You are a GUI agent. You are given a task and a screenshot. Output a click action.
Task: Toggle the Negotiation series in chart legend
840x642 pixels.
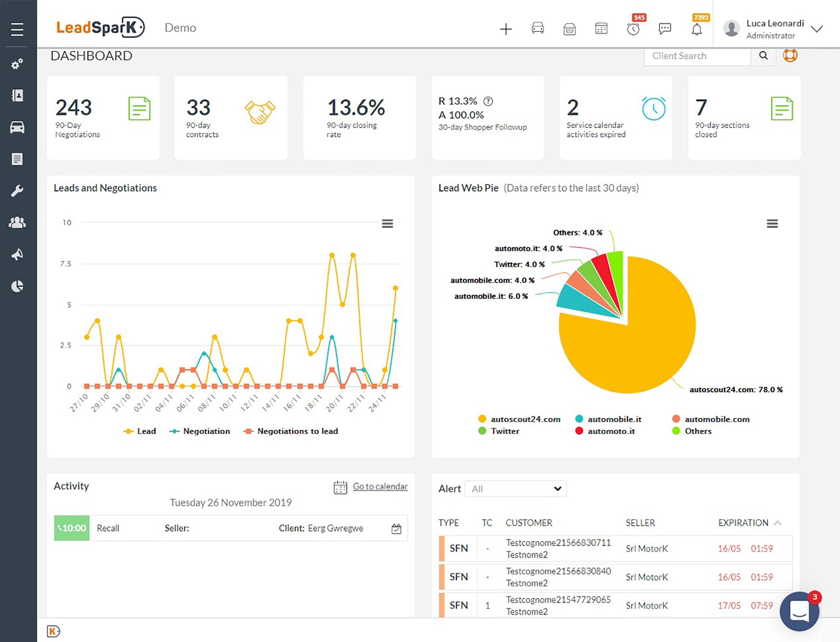200,431
